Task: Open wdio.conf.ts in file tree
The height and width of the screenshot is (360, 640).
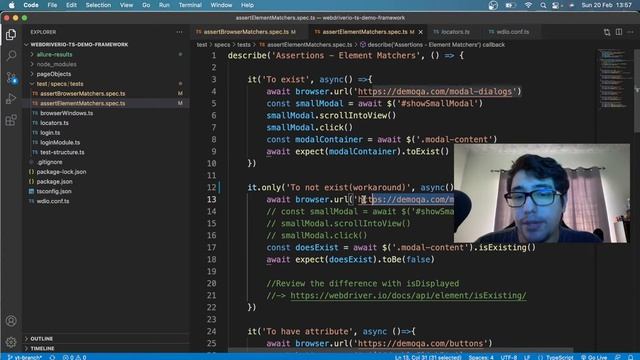Action: (x=53, y=201)
